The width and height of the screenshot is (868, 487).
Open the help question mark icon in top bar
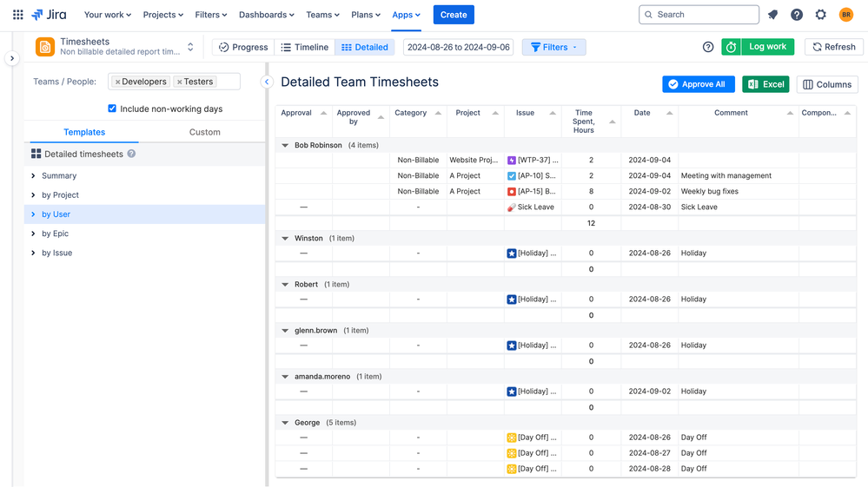tap(797, 15)
